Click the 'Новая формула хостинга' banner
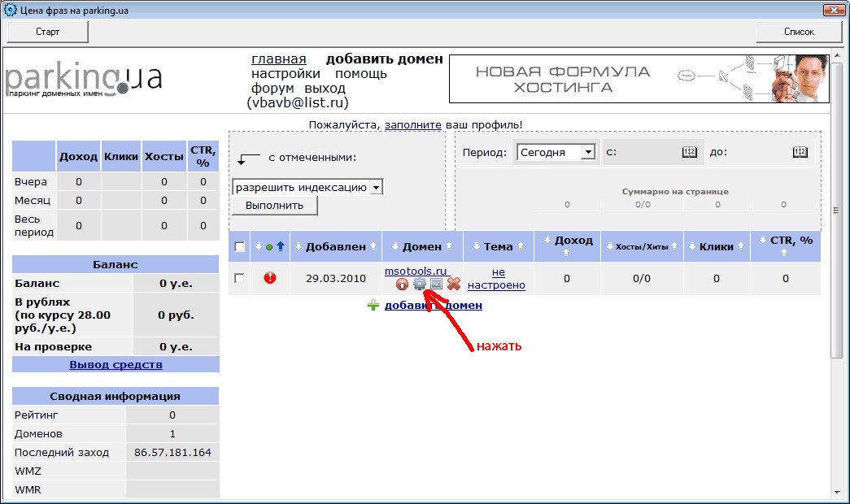 click(639, 79)
